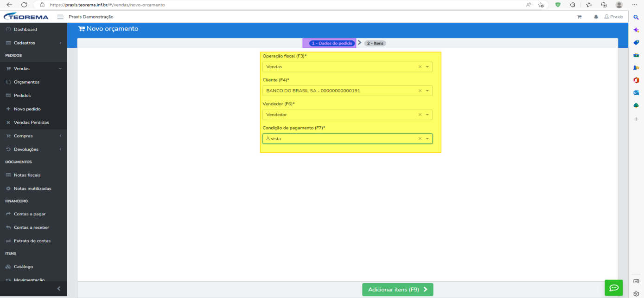
Task: Click the Cliente field showing BANCO DO BRASIL
Action: 347,91
